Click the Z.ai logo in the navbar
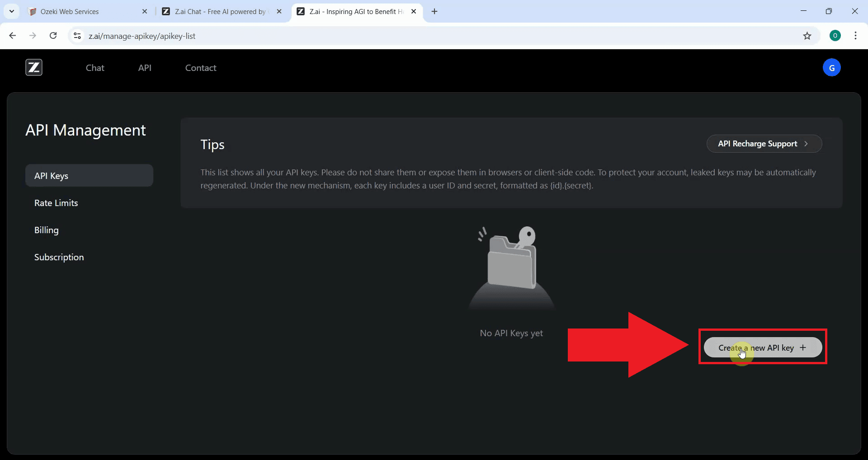Image resolution: width=868 pixels, height=460 pixels. click(x=33, y=67)
